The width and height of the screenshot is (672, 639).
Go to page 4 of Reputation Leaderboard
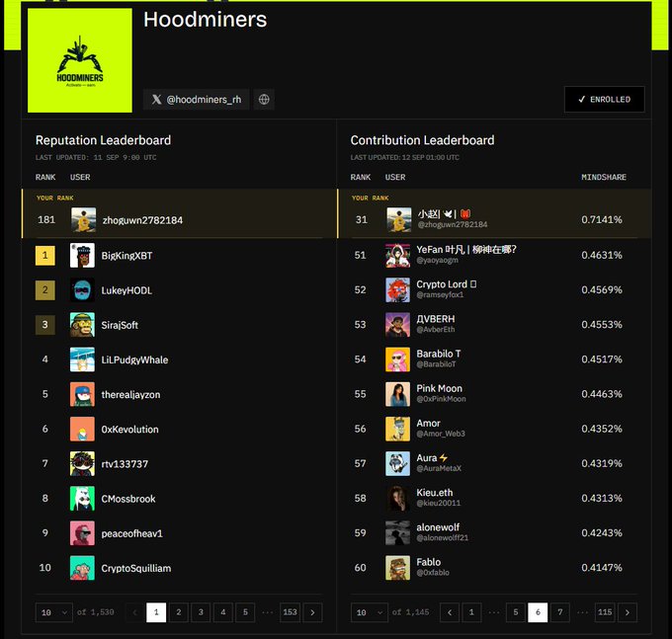(x=223, y=612)
